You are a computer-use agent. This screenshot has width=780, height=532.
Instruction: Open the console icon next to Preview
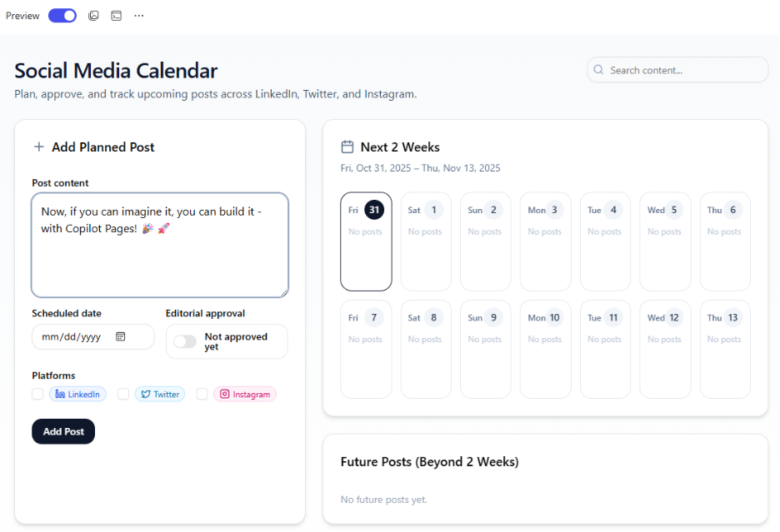pos(116,15)
